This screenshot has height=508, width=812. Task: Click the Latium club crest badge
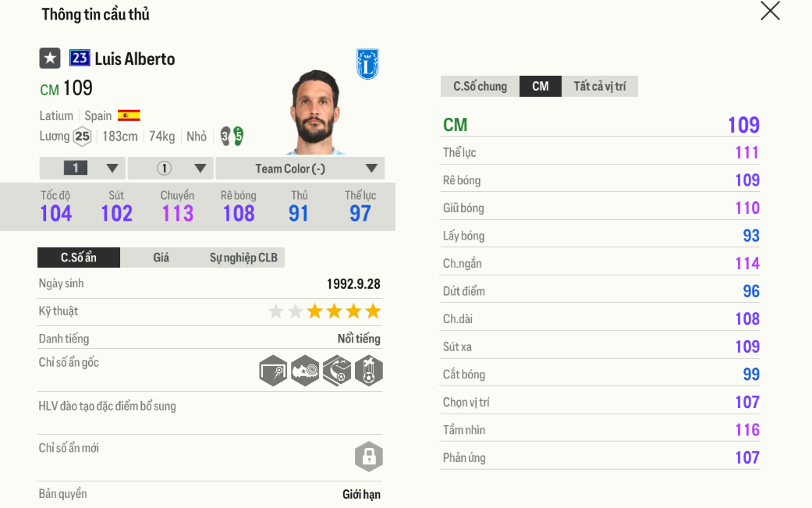point(367,64)
